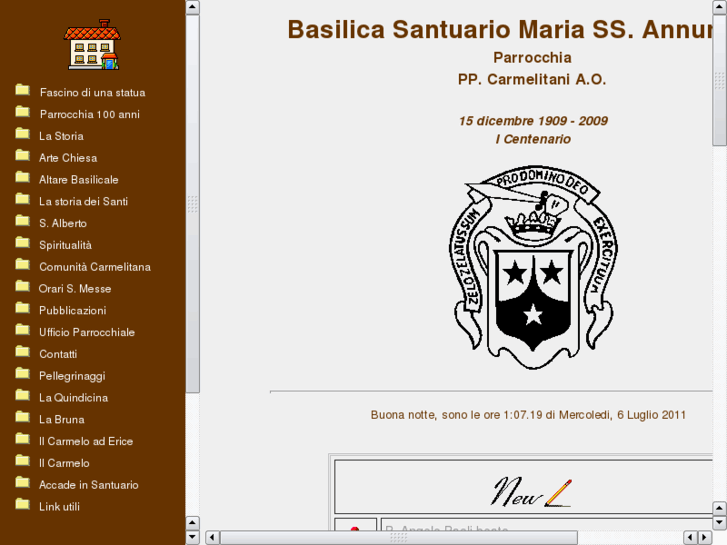Screen dimensions: 727x545
Task: Open the Spiritualità section
Action: [65, 245]
